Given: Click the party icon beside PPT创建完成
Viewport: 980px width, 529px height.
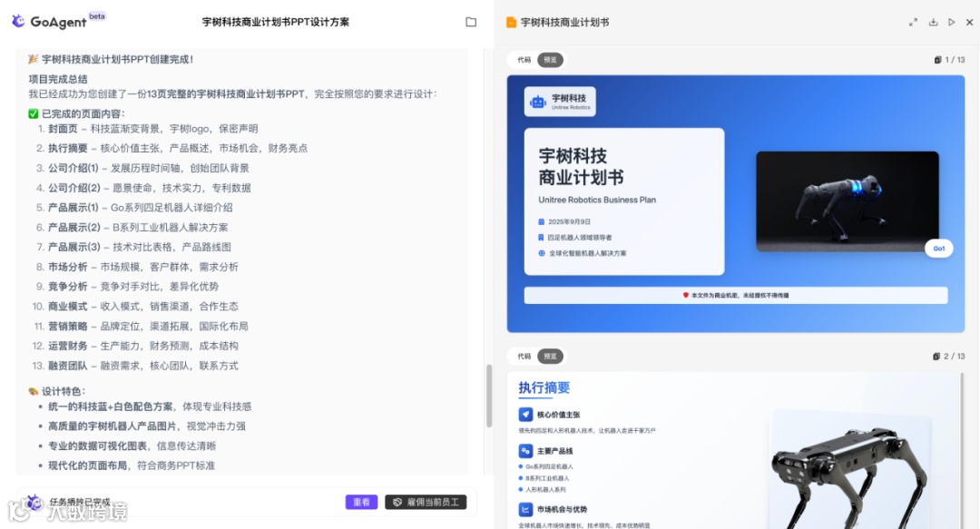Looking at the screenshot, I should pyautogui.click(x=34, y=59).
